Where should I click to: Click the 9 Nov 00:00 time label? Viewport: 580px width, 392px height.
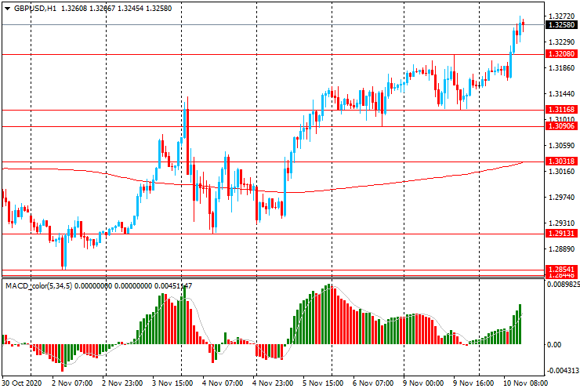pos(423,383)
